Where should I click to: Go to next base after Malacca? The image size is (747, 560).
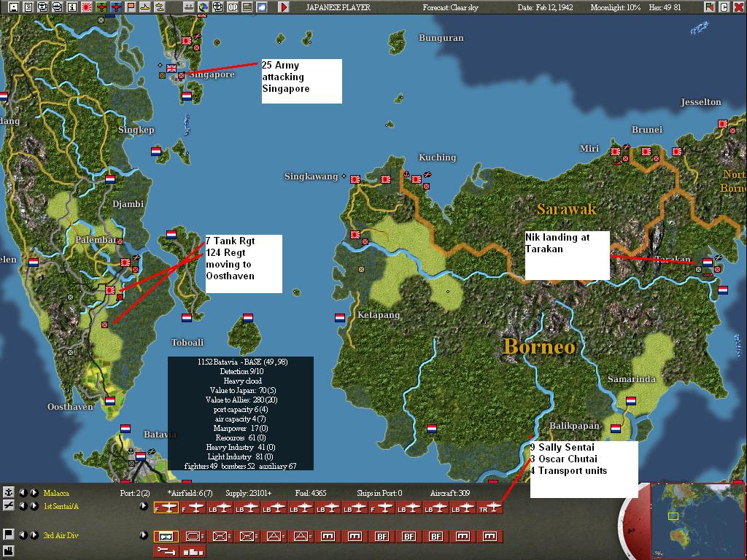[x=34, y=493]
